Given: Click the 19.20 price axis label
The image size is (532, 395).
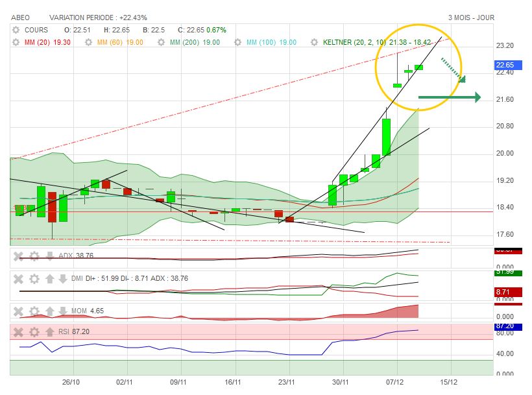Looking at the screenshot, I should pyautogui.click(x=505, y=180).
